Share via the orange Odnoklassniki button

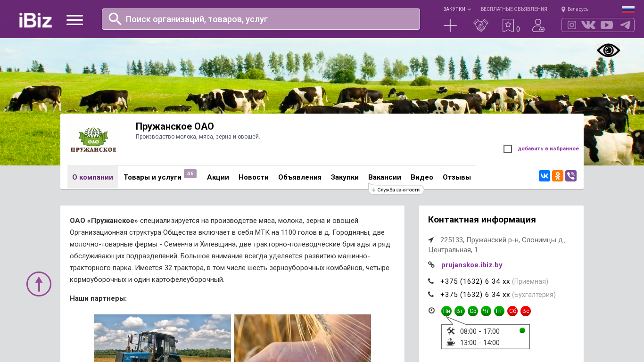558,176
